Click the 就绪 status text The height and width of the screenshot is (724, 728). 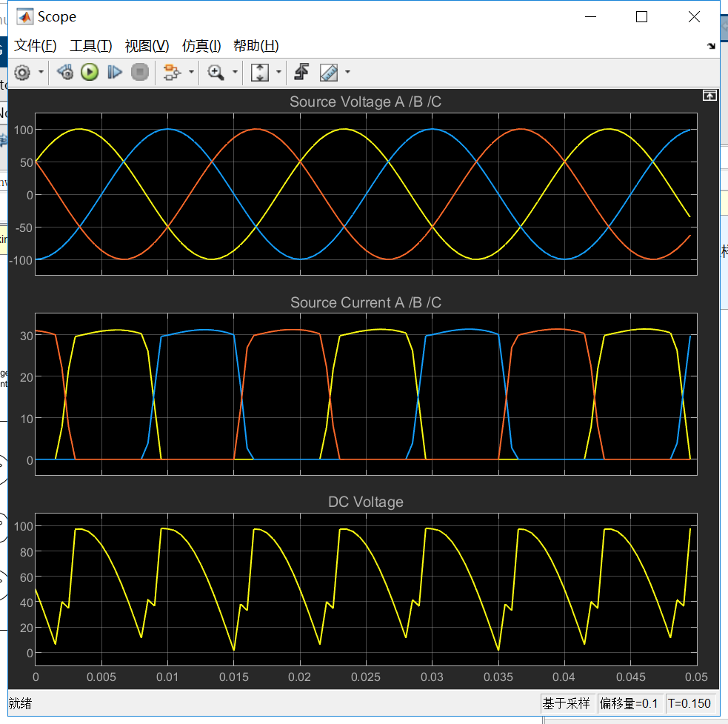[20, 703]
